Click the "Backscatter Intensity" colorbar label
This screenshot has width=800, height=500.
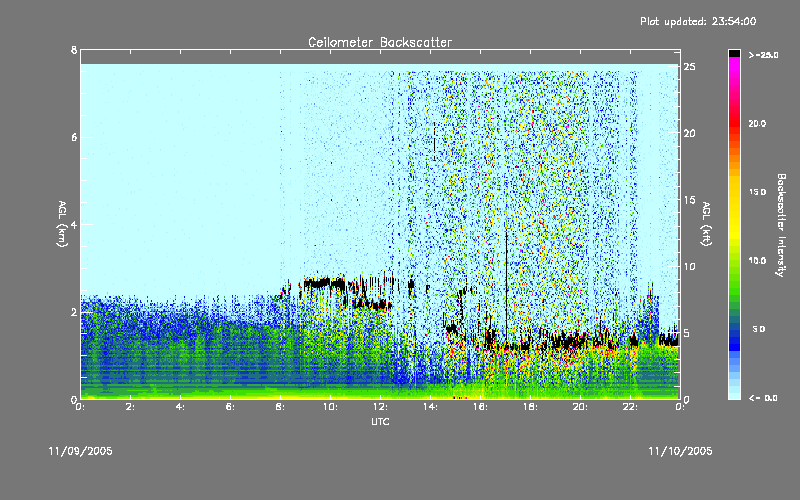[781, 225]
